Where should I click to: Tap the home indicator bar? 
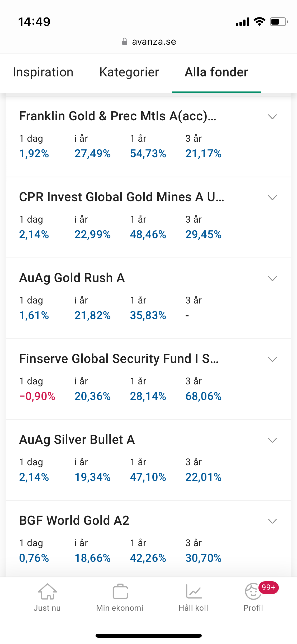click(149, 636)
